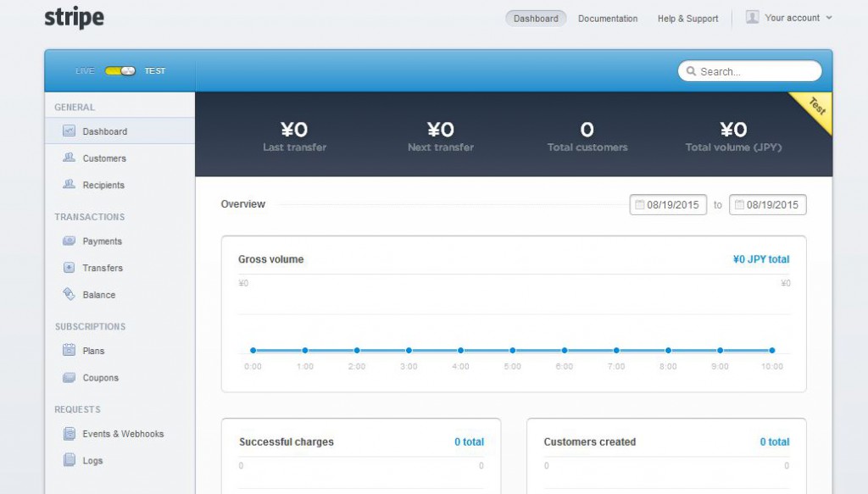Open Help & Support in top navigation

(688, 19)
